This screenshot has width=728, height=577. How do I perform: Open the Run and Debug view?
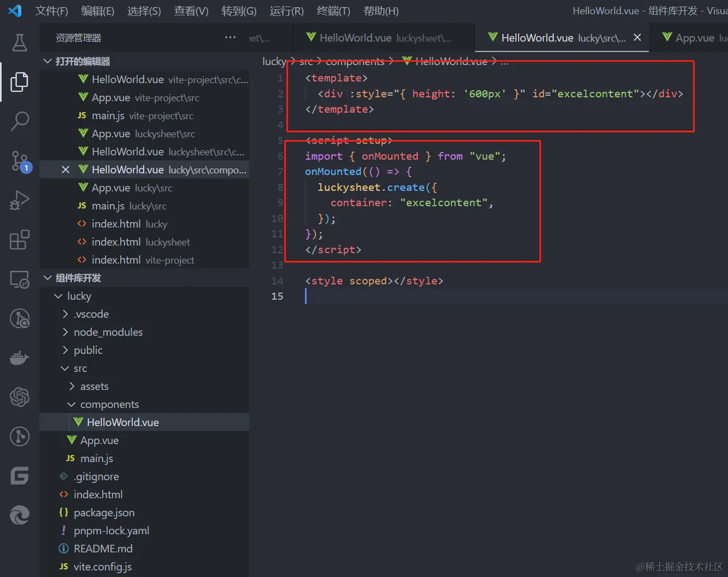click(20, 200)
